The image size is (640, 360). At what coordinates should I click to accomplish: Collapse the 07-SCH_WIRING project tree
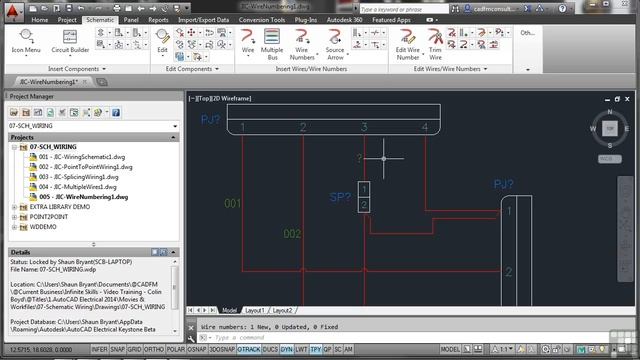click(14, 147)
